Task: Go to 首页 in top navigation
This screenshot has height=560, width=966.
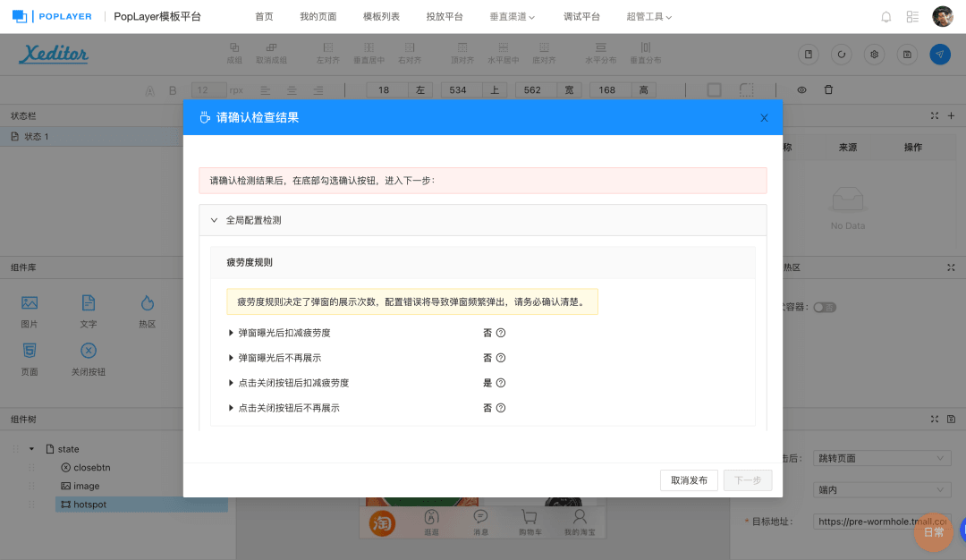Action: click(264, 17)
